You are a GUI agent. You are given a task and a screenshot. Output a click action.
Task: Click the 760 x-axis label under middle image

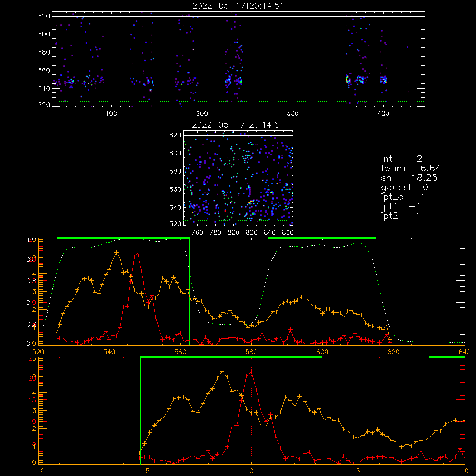(x=198, y=233)
